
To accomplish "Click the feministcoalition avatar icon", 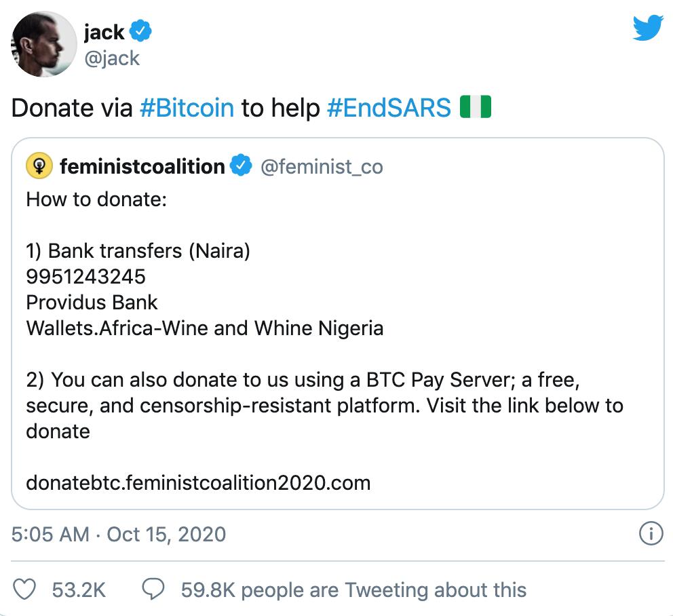I will tap(39, 166).
